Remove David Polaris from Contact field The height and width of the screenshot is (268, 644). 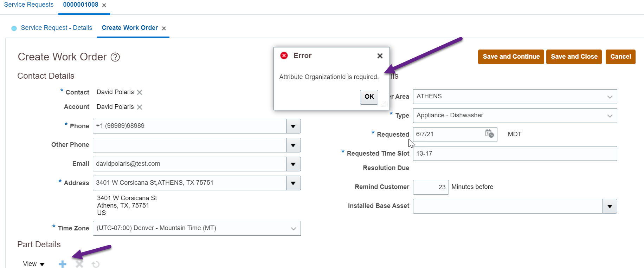(x=140, y=92)
